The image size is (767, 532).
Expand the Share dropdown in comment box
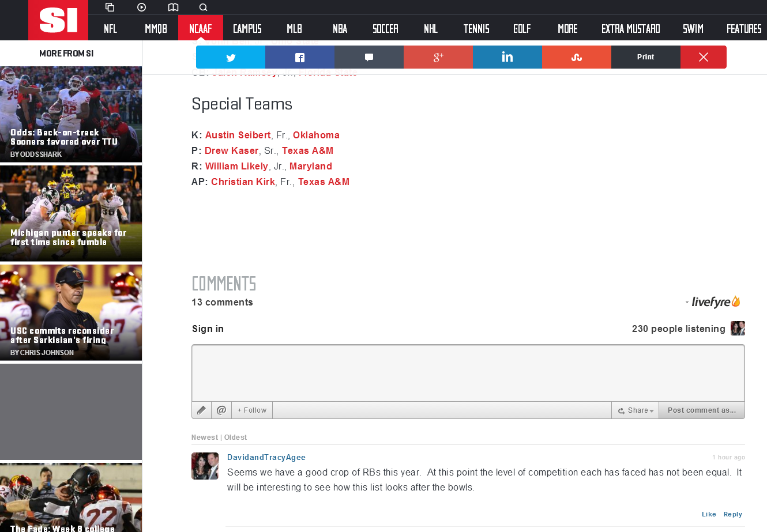click(636, 410)
